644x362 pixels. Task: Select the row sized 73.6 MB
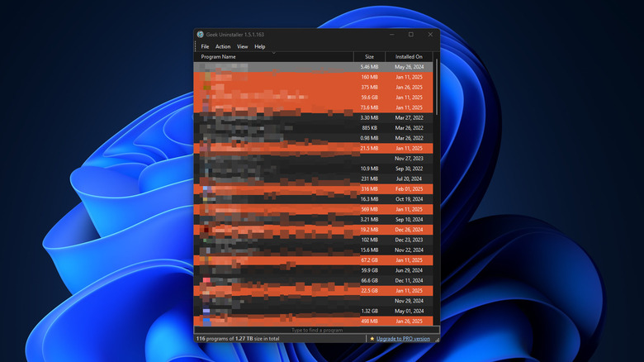[x=314, y=107]
